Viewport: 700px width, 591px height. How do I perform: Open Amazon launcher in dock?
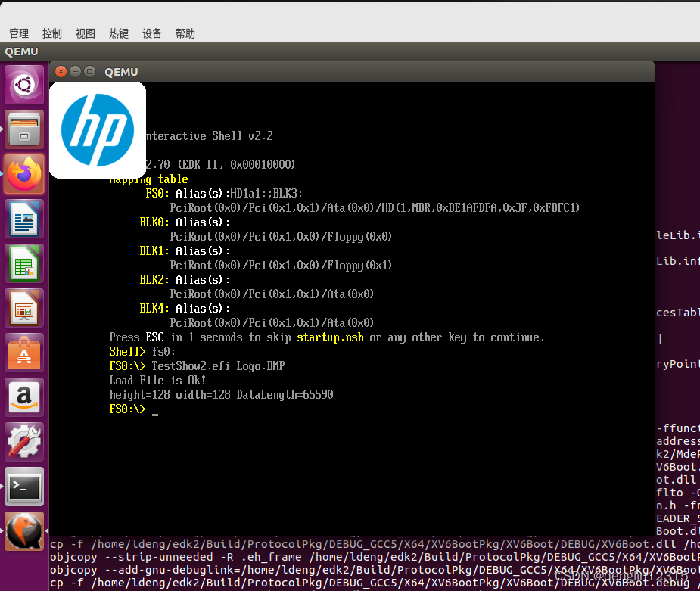point(24,397)
